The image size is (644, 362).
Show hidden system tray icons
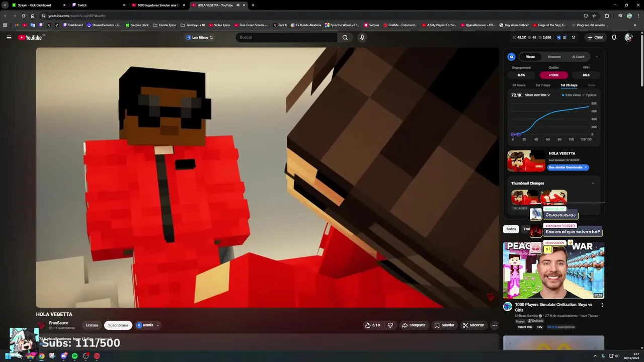point(595,356)
